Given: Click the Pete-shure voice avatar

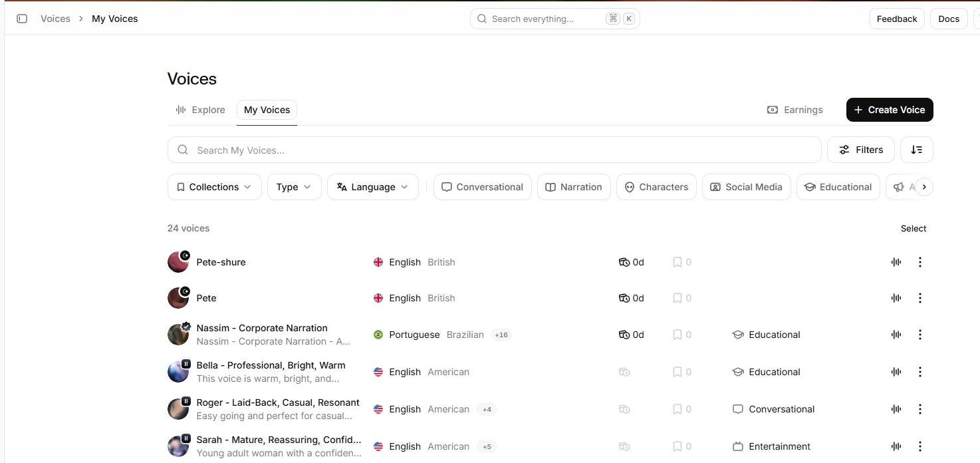Looking at the screenshot, I should 178,262.
